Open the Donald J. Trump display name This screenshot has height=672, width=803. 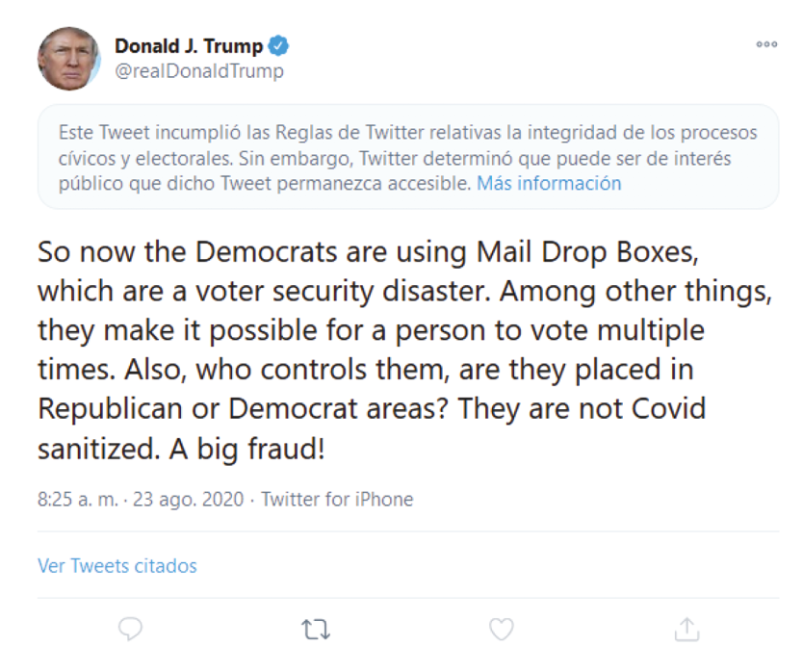[x=189, y=45]
